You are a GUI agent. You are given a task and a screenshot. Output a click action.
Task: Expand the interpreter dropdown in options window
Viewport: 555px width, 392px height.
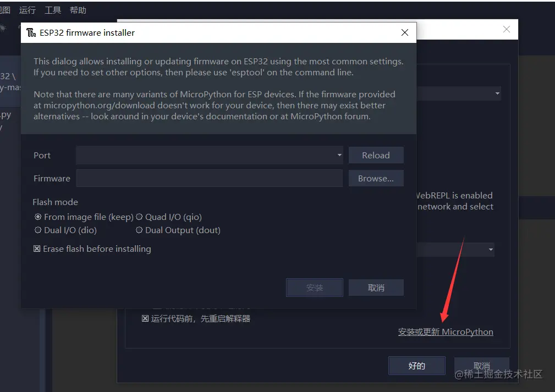click(x=497, y=93)
